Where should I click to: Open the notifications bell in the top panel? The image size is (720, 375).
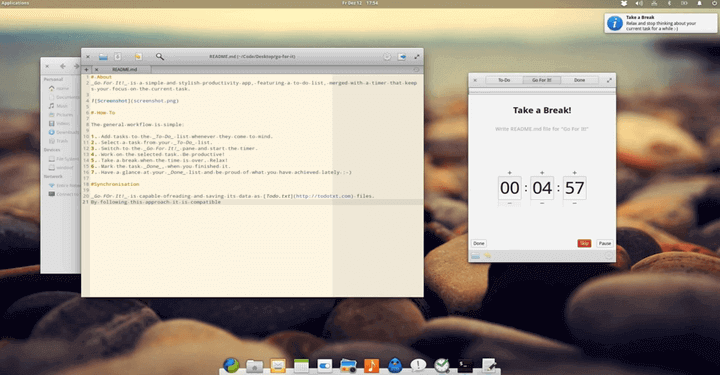point(699,3)
